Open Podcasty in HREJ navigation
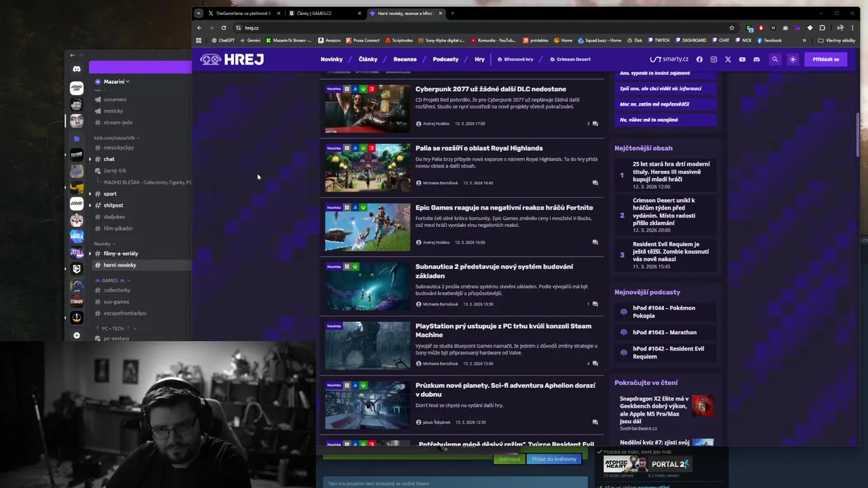868x488 pixels. point(446,60)
